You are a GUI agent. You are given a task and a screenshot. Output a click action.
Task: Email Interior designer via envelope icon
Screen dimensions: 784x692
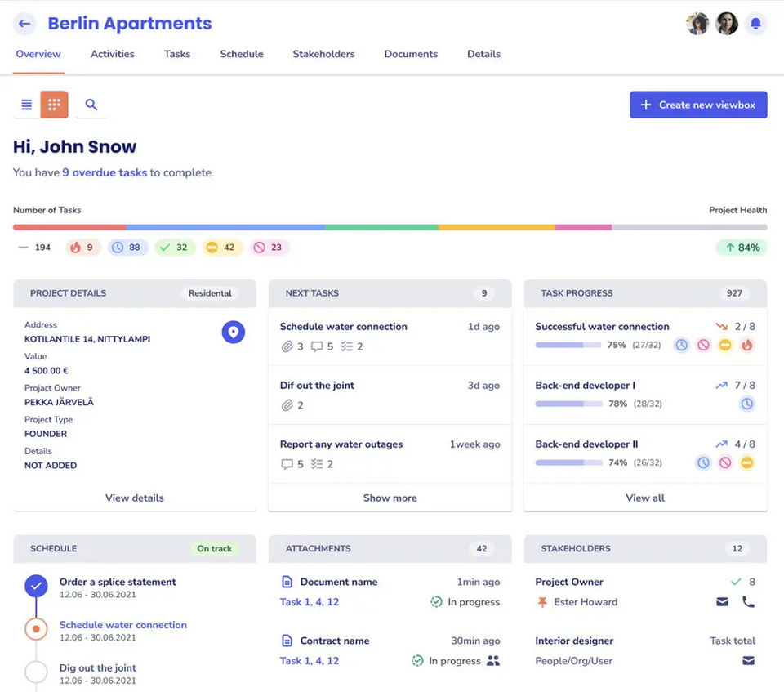[749, 661]
